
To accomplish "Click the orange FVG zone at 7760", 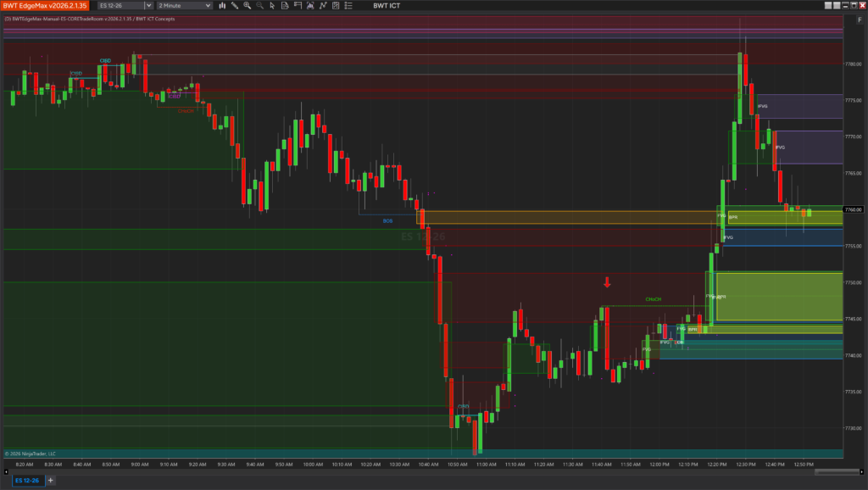I will (x=567, y=217).
